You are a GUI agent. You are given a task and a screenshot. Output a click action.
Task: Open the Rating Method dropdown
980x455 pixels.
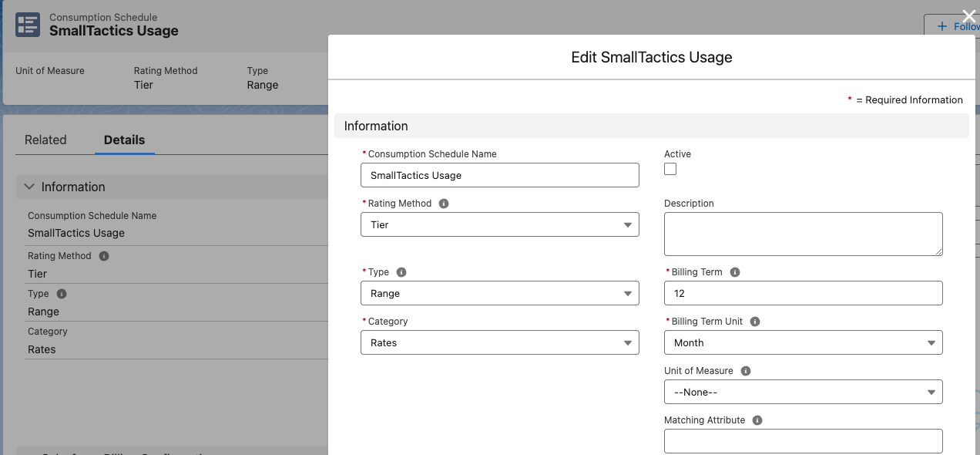pos(500,224)
